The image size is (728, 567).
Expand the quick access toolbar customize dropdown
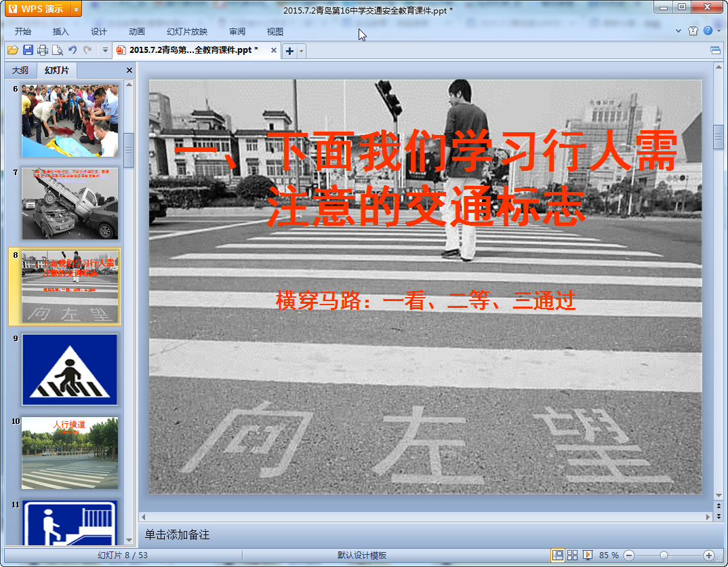pyautogui.click(x=105, y=50)
